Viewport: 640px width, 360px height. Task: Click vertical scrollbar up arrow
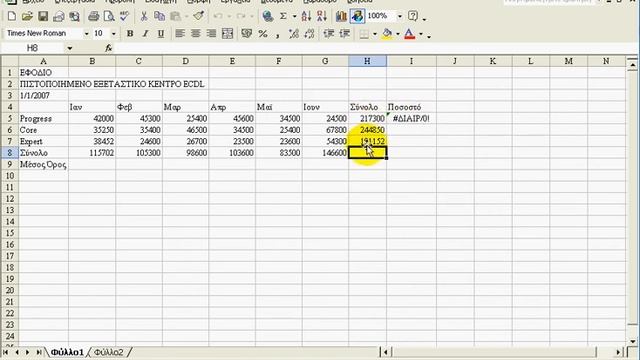point(632,64)
